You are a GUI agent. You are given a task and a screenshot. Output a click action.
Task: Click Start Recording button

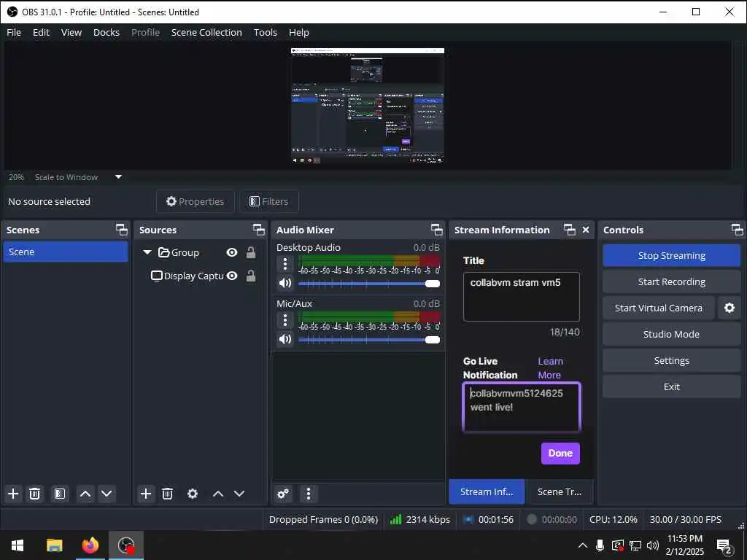[x=671, y=282]
